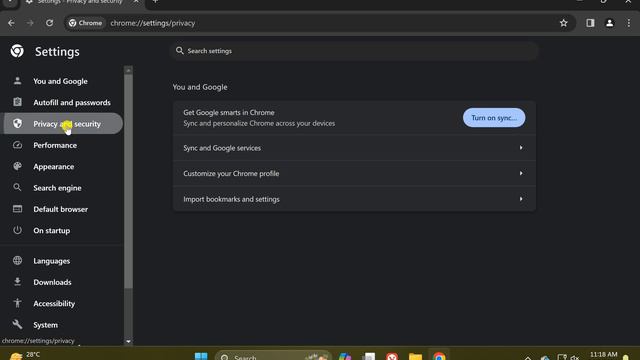This screenshot has width=640, height=360.
Task: Close the Settings tab
Action: 136,2
